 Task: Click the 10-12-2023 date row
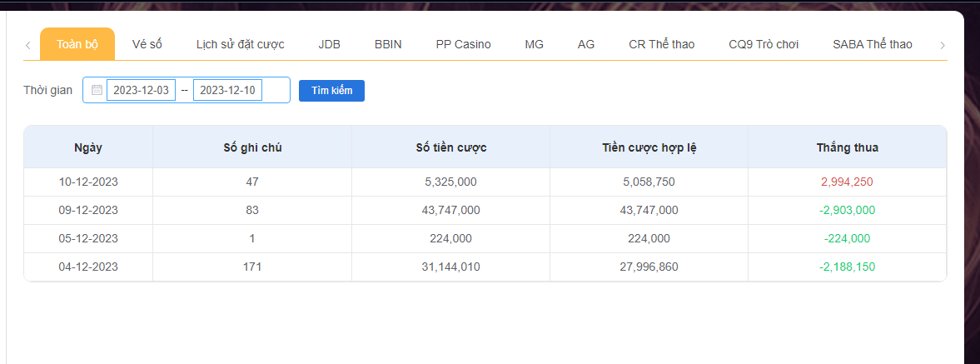pyautogui.click(x=88, y=182)
